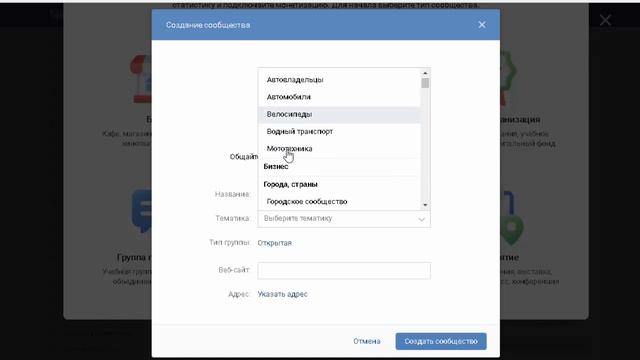Focus the Веб-сайт input field
This screenshot has width=640, height=360.
(344, 271)
